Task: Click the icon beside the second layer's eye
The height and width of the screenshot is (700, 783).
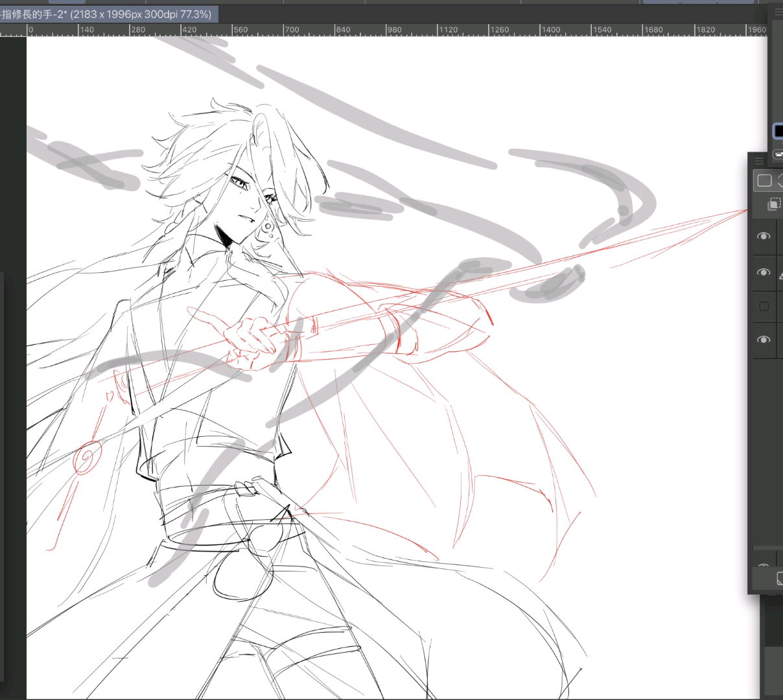Action: pos(780,275)
